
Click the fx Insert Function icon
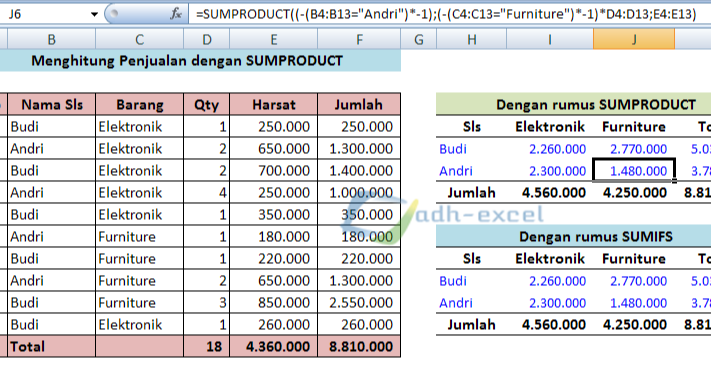pyautogui.click(x=176, y=14)
